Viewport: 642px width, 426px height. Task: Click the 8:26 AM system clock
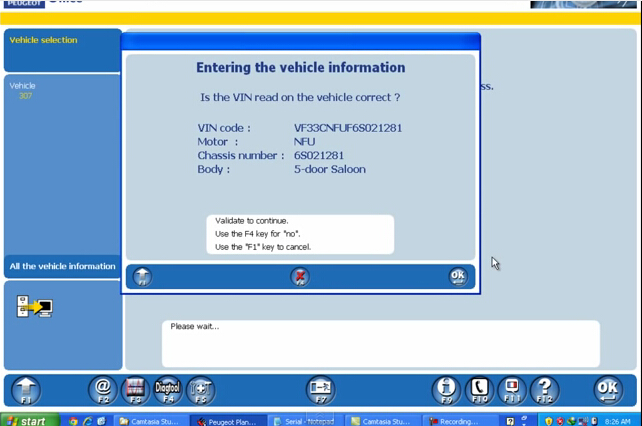[617, 421]
